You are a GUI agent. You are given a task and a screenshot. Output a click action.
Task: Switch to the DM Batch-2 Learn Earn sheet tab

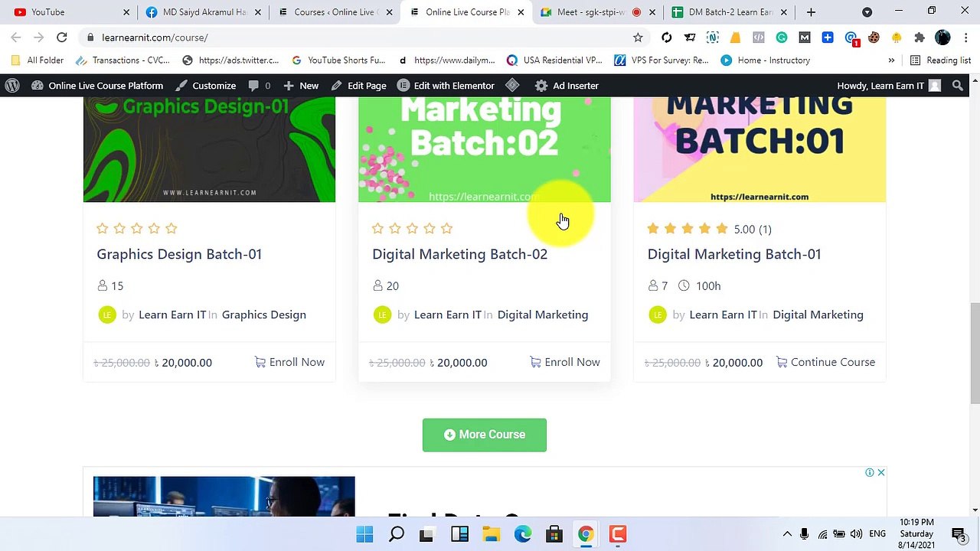coord(730,12)
